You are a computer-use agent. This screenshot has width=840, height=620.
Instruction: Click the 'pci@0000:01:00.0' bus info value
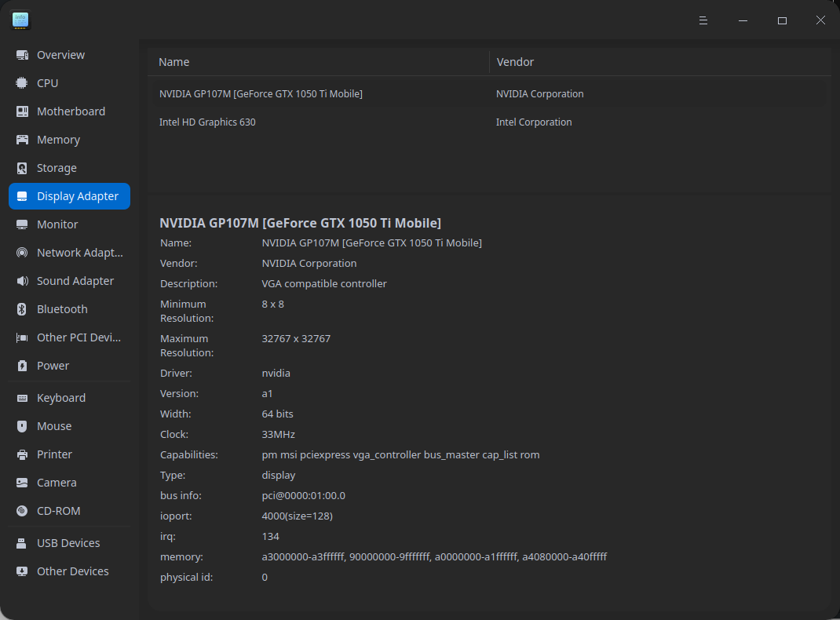[303, 496]
